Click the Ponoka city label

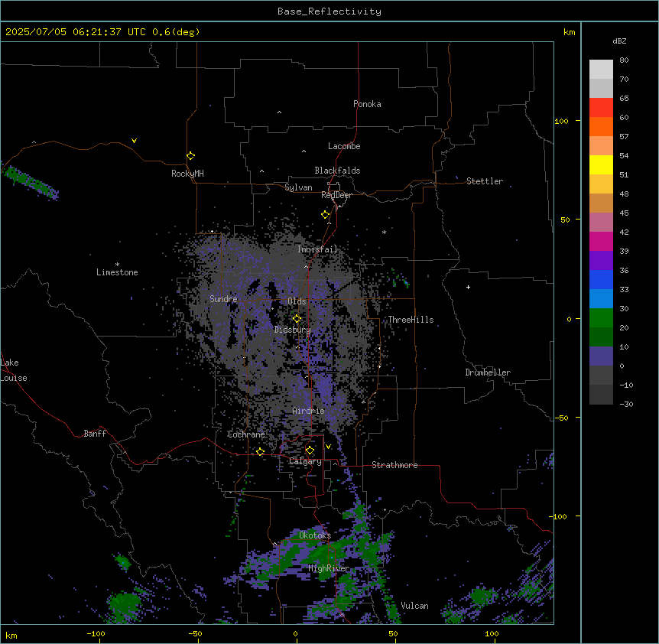pos(367,104)
